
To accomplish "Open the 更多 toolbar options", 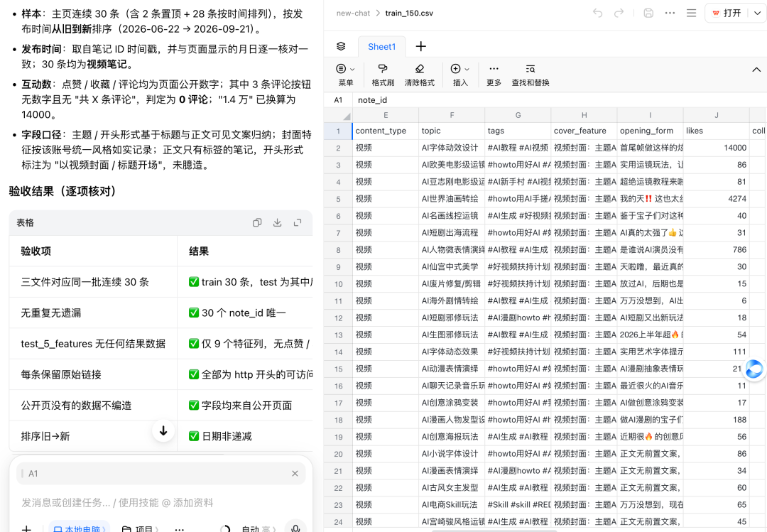I will [494, 75].
